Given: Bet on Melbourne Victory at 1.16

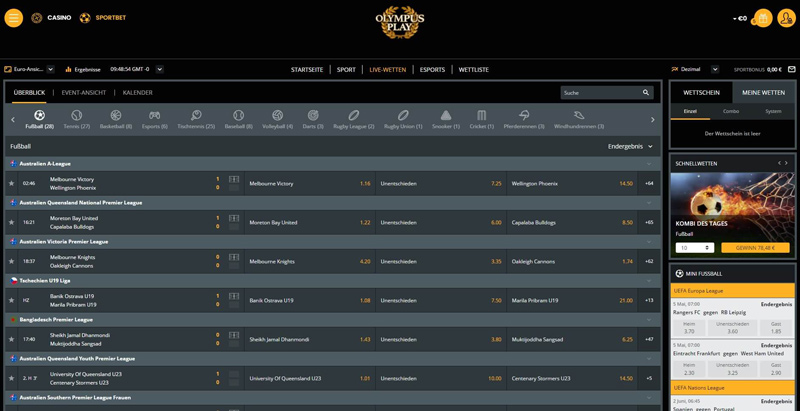Looking at the screenshot, I should tap(310, 184).
